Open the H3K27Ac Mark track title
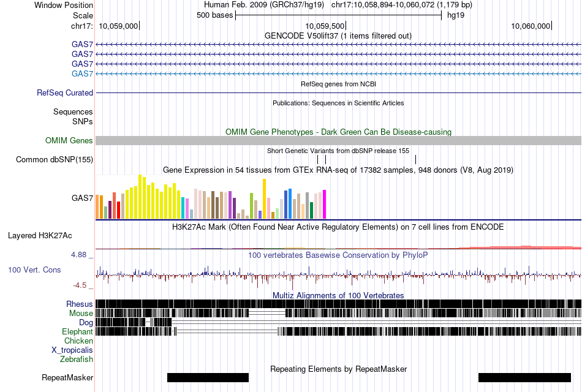The image size is (582, 392). 338,227
